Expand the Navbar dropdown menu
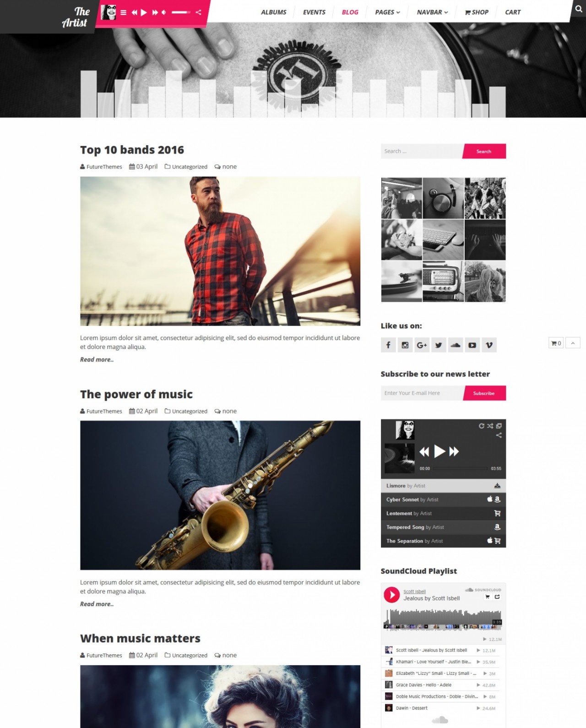Screen dimensions: 586x728 (432, 12)
